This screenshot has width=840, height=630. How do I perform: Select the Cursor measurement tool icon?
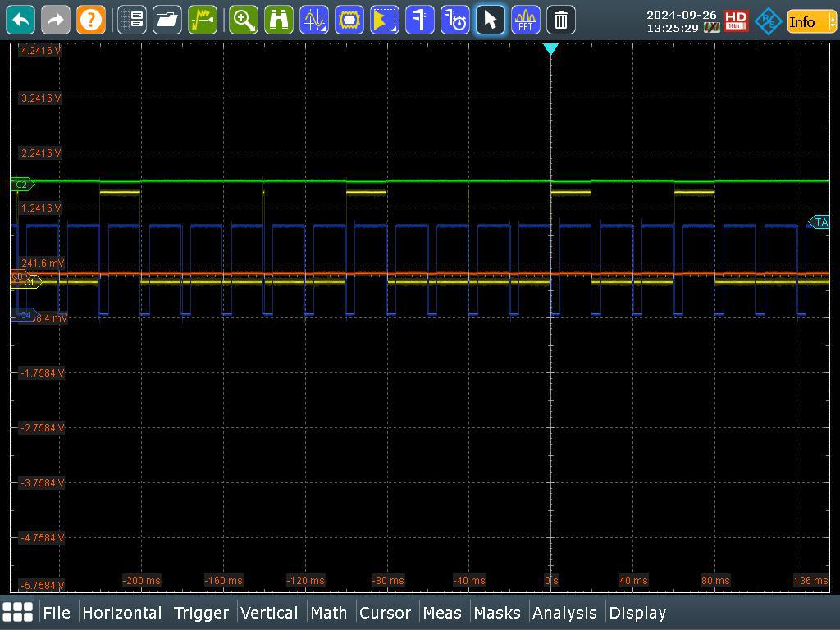click(314, 20)
